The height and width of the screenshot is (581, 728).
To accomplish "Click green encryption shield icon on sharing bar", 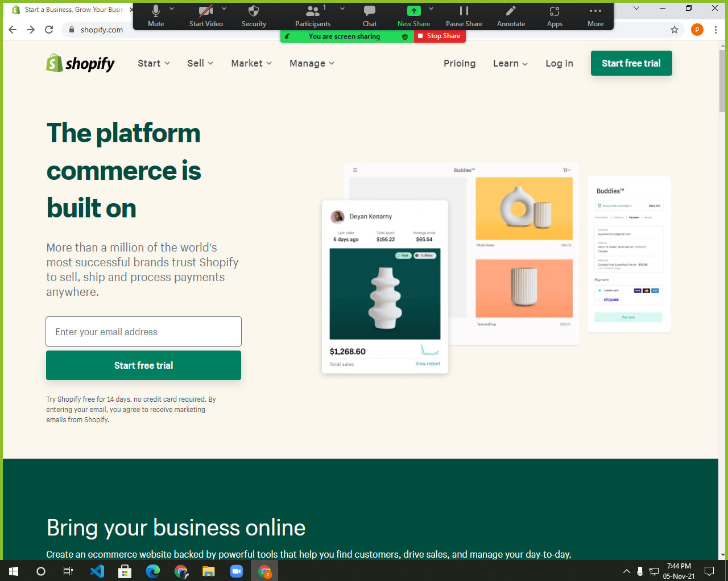I will coord(405,36).
